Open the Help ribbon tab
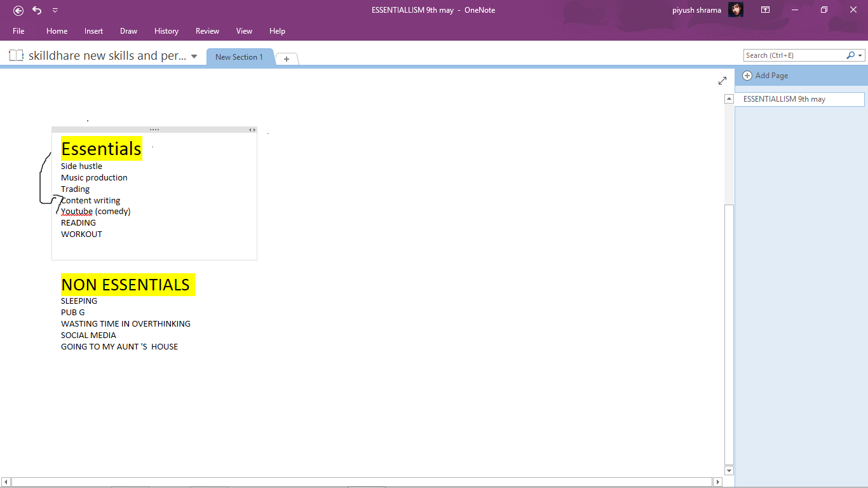Viewport: 868px width, 488px height. (x=277, y=31)
